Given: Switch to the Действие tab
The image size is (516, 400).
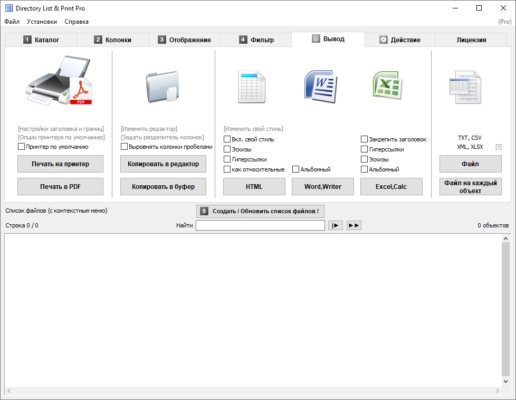Looking at the screenshot, I should coord(400,40).
